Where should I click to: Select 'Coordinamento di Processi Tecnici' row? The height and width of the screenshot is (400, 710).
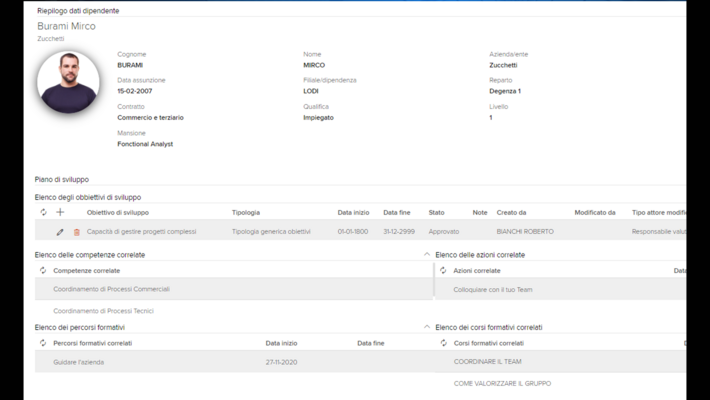(103, 311)
